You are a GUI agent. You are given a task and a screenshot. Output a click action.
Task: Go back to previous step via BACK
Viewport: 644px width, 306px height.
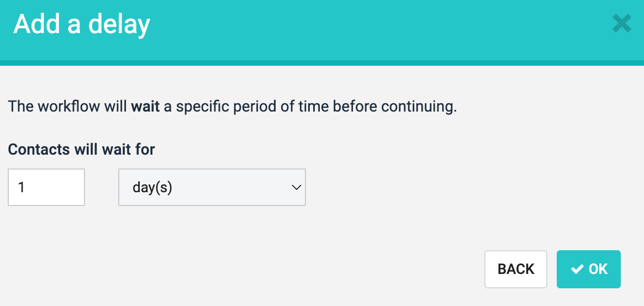516,269
